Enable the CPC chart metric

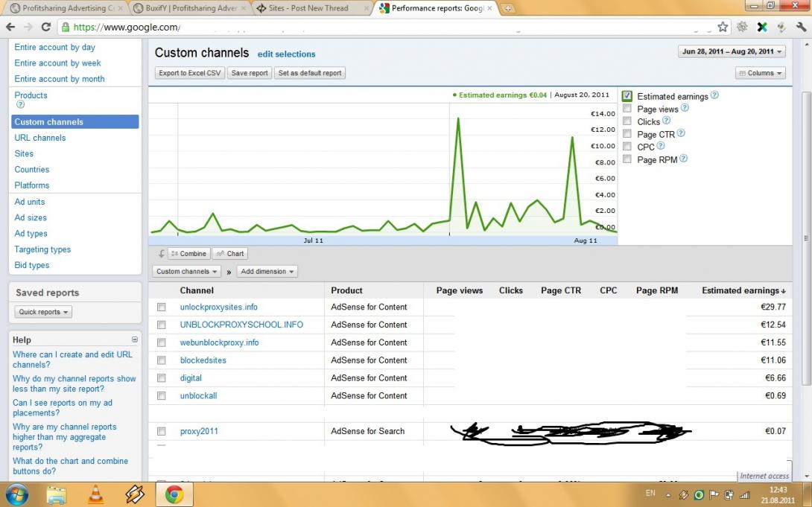627,147
